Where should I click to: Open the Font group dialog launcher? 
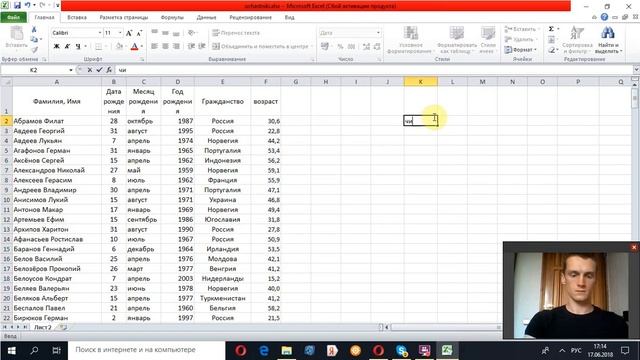(x=142, y=60)
